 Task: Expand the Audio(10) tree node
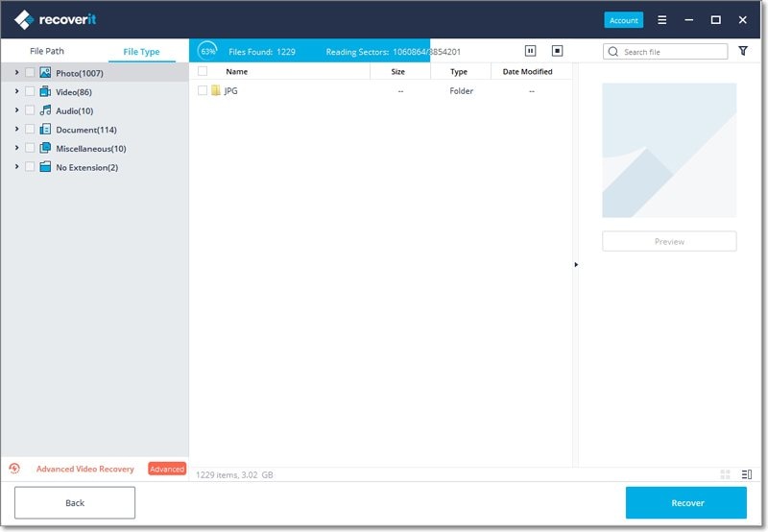(x=16, y=110)
